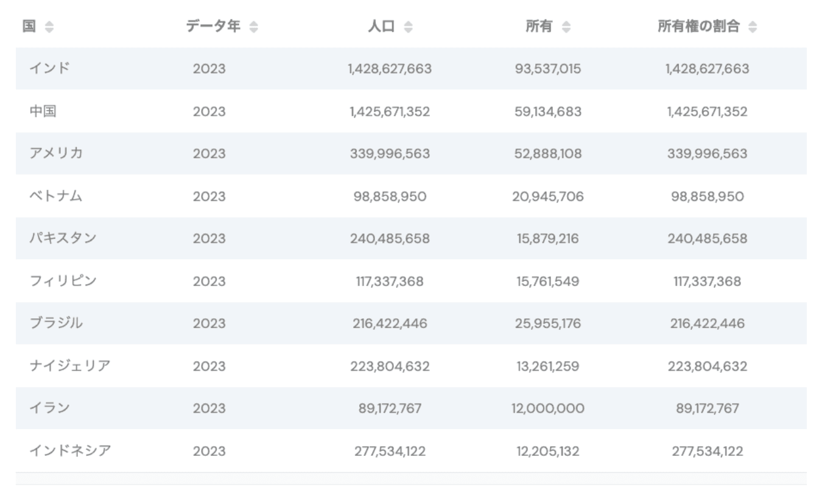Click India's population value 1,428,627,663 in 人口 column
The image size is (833, 504).
coord(390,69)
